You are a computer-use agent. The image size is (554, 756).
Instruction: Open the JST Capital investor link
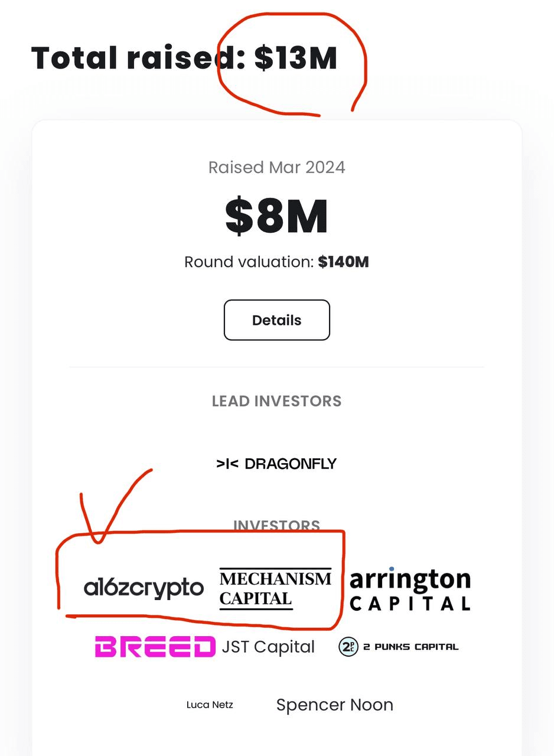[268, 647]
